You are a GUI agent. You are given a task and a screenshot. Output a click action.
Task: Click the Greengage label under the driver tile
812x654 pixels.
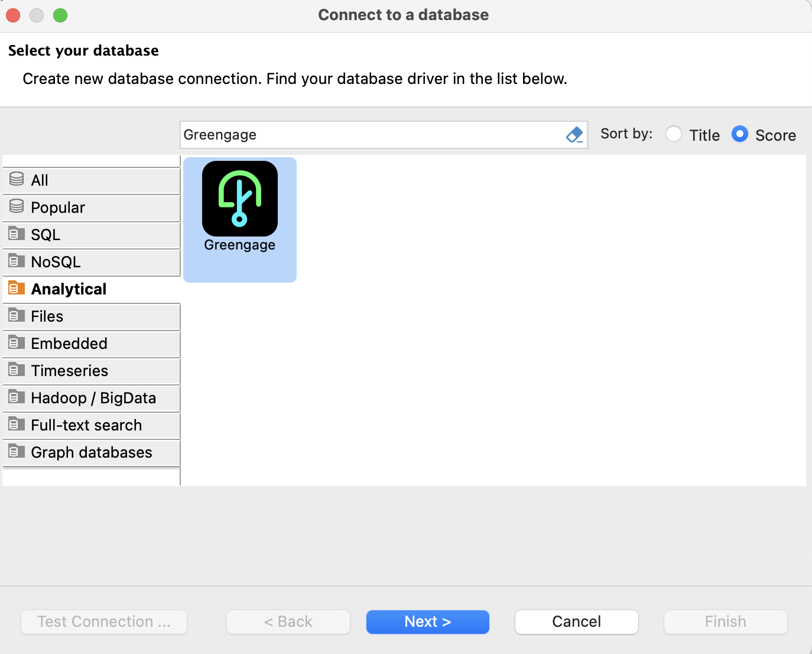[239, 245]
